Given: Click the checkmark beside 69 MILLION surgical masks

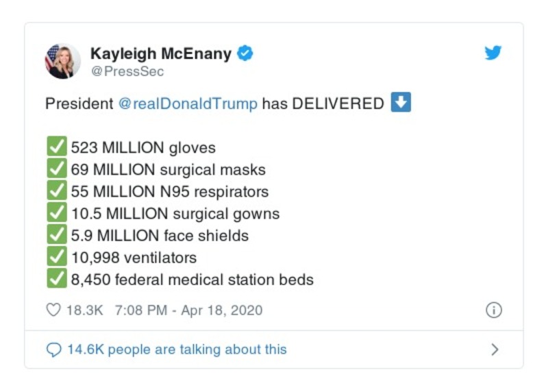Looking at the screenshot, I should 56,169.
